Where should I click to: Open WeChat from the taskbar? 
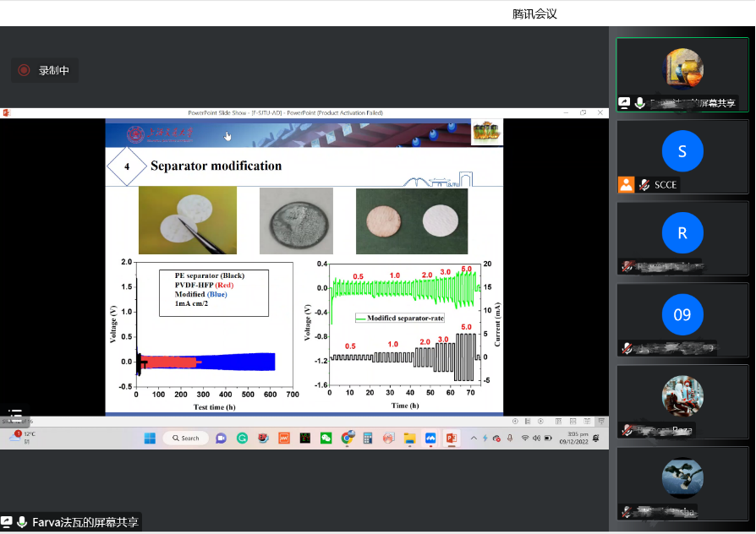pyautogui.click(x=326, y=438)
